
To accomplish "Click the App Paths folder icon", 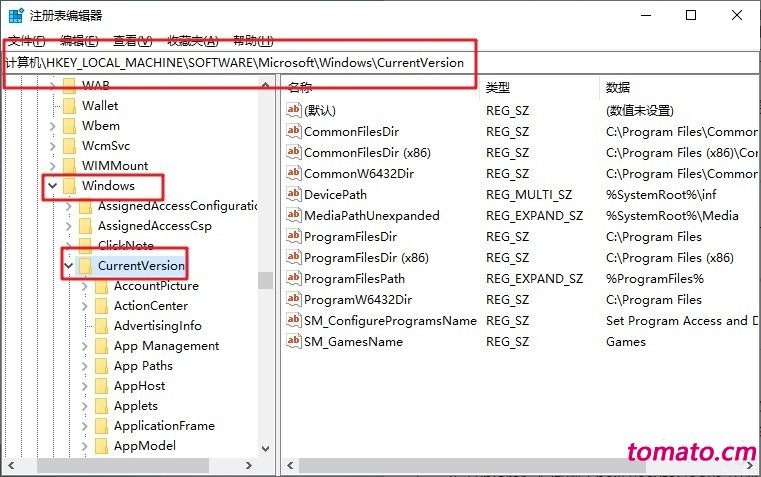I will tap(101, 366).
